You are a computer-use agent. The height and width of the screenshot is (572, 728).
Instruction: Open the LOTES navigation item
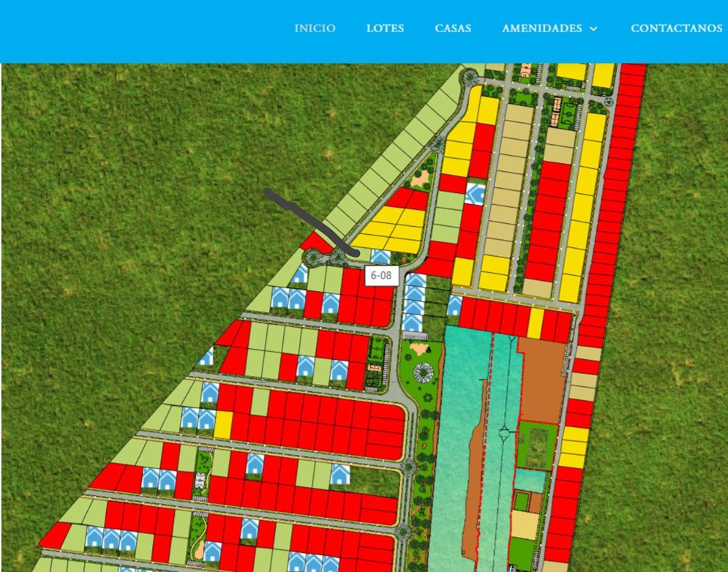click(385, 29)
